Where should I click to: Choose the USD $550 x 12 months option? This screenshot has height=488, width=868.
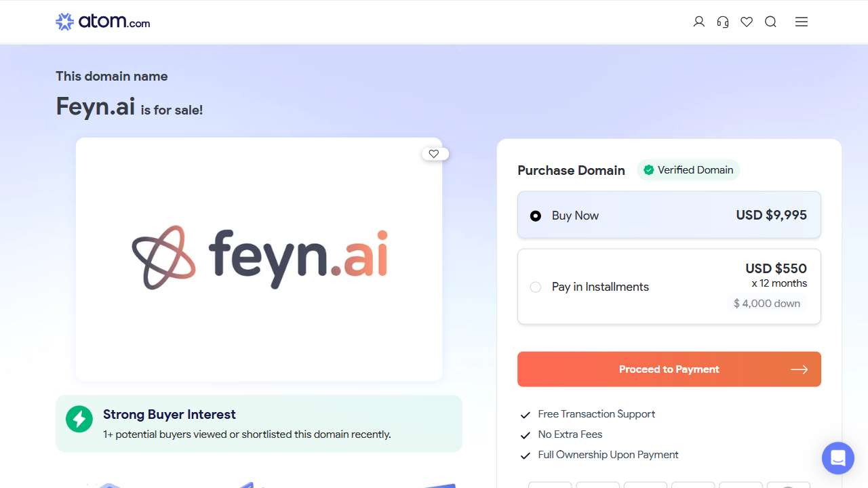[x=669, y=287]
